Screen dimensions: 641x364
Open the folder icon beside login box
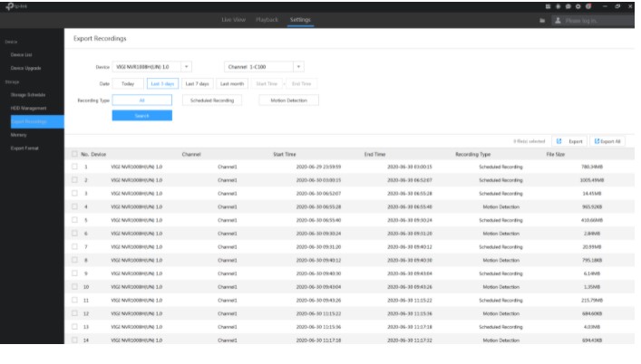[x=542, y=21]
